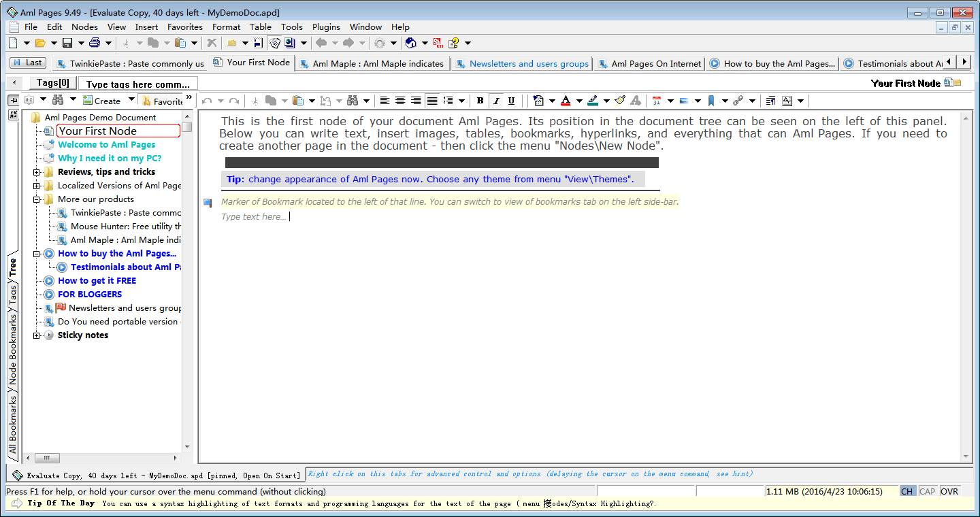Align text left

point(385,101)
